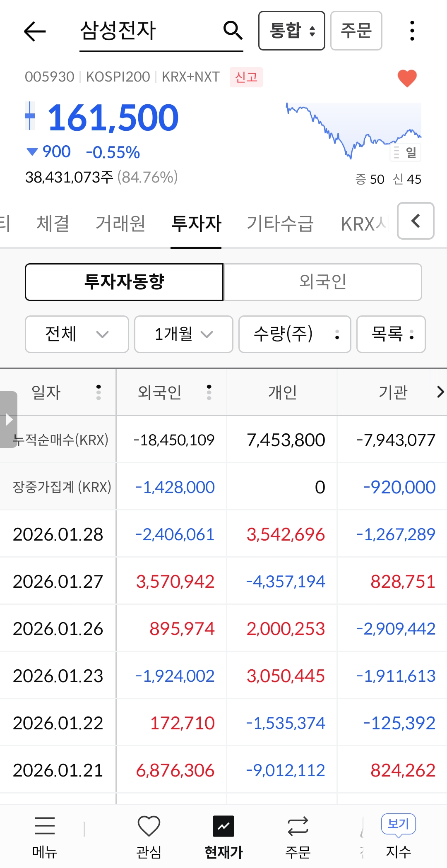Screen dimensions: 447x868
Task: Switch to the 외국인 segment
Action: (x=322, y=282)
